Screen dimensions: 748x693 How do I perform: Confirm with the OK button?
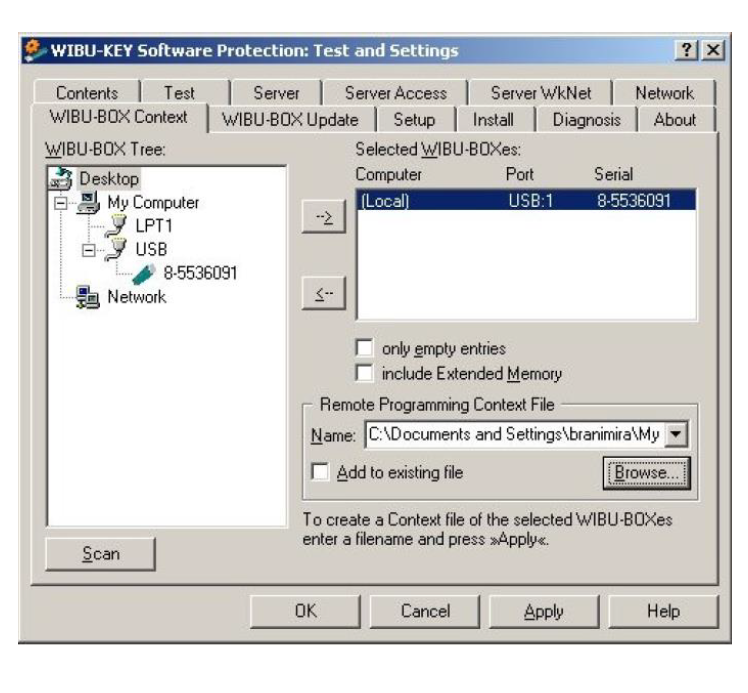(x=305, y=611)
